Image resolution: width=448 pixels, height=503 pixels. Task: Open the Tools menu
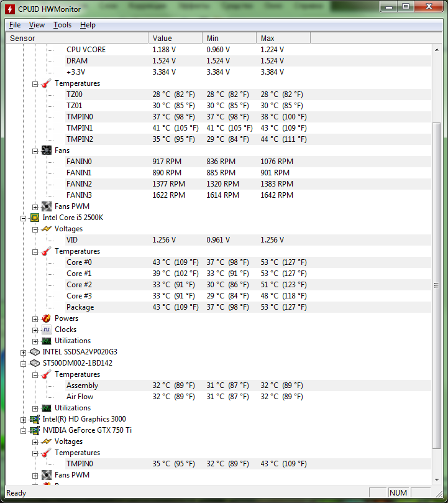pos(62,25)
